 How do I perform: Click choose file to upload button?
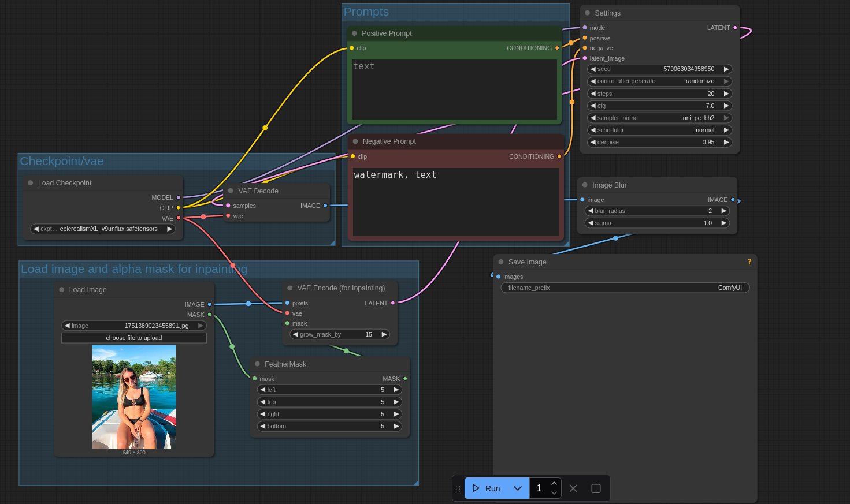pos(134,338)
